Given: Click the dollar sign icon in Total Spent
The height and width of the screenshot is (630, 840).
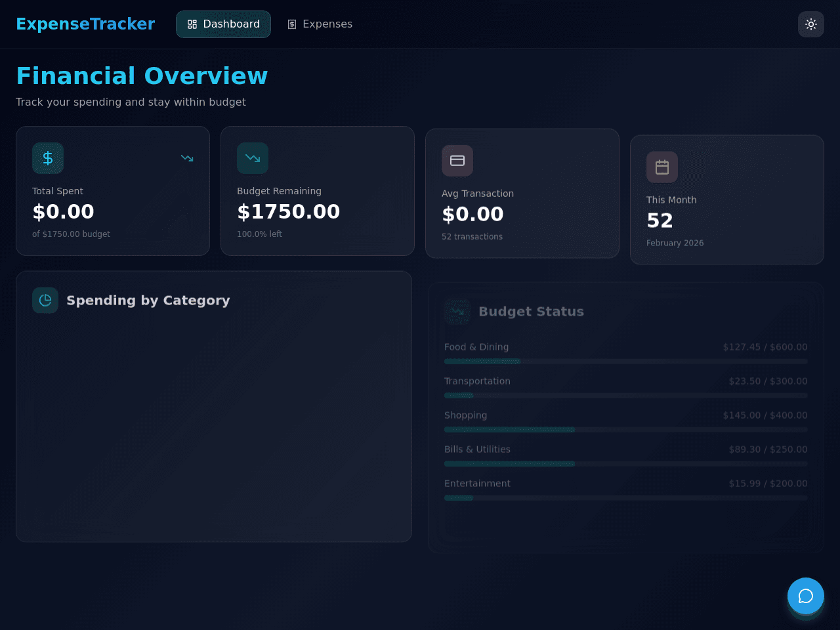Looking at the screenshot, I should click(x=48, y=158).
